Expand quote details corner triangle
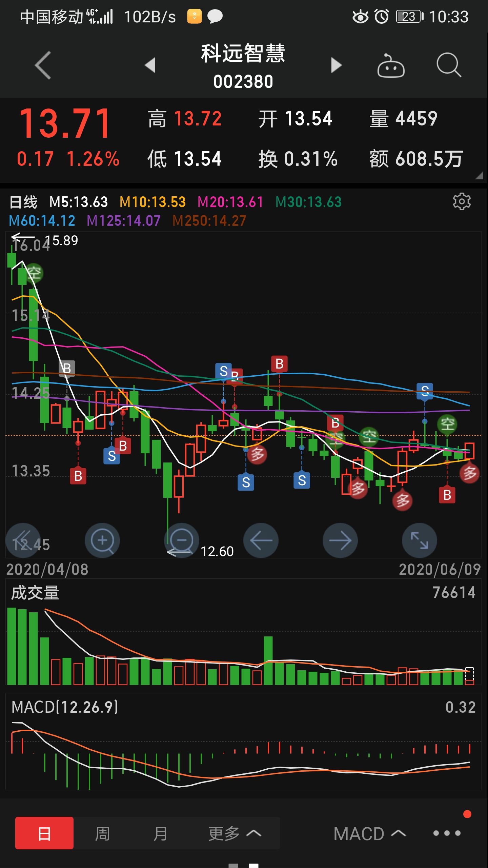 (479, 175)
